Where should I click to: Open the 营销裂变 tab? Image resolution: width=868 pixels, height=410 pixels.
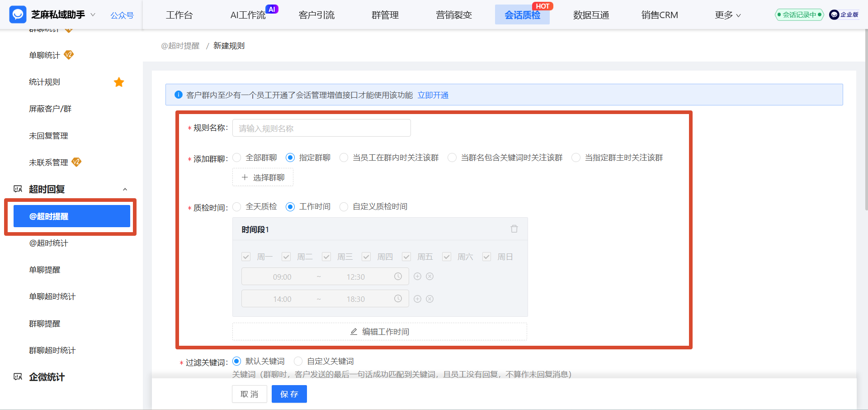(454, 15)
